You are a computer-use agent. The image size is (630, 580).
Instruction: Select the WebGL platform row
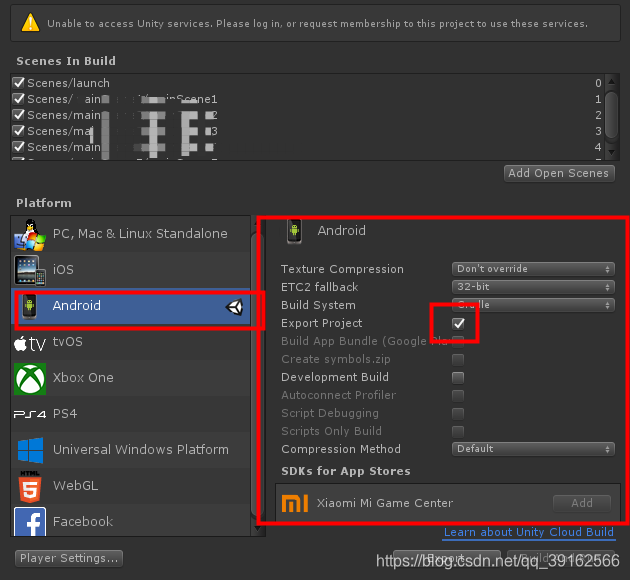131,486
